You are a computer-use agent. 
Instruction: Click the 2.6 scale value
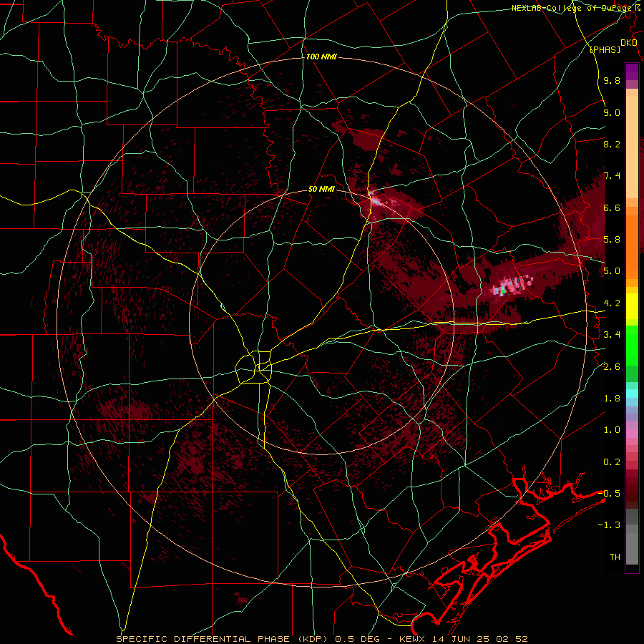612,367
